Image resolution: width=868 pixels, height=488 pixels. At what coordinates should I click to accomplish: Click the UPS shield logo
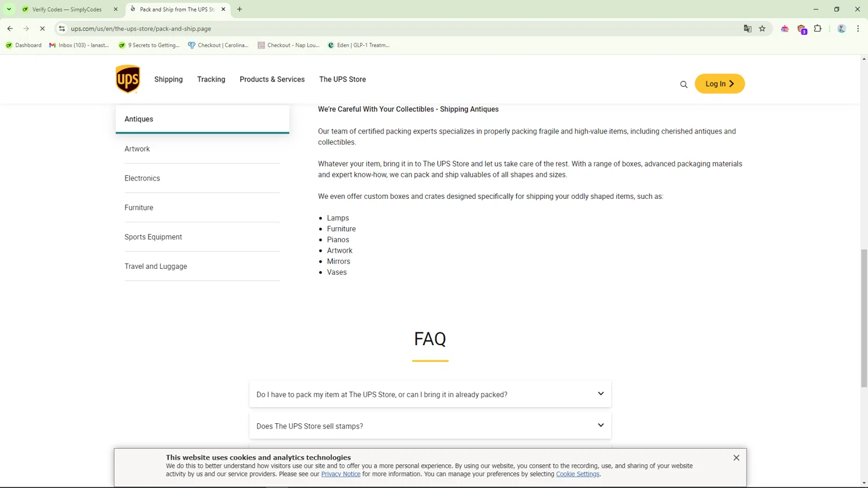128,79
